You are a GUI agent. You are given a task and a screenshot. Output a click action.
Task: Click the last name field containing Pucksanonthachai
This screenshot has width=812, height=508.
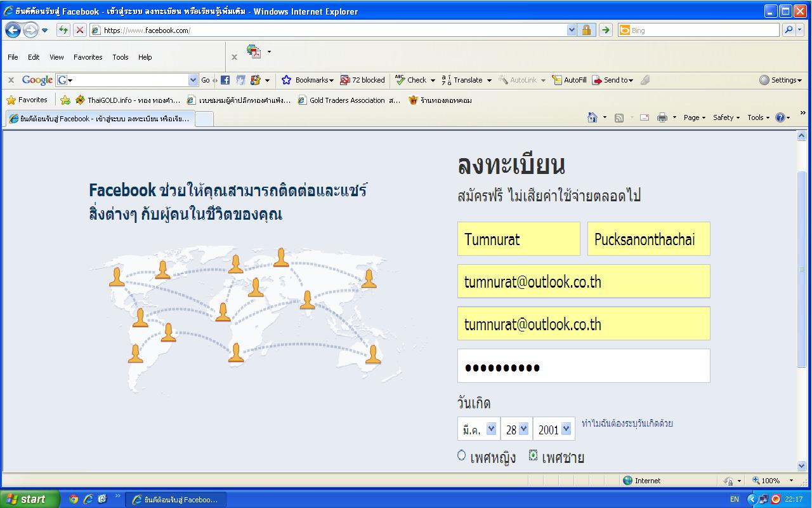pos(649,239)
